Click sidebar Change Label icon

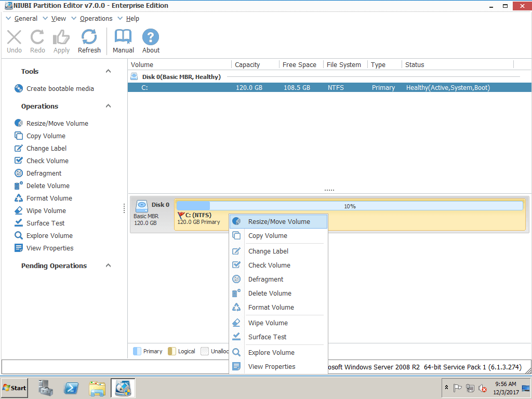point(19,148)
